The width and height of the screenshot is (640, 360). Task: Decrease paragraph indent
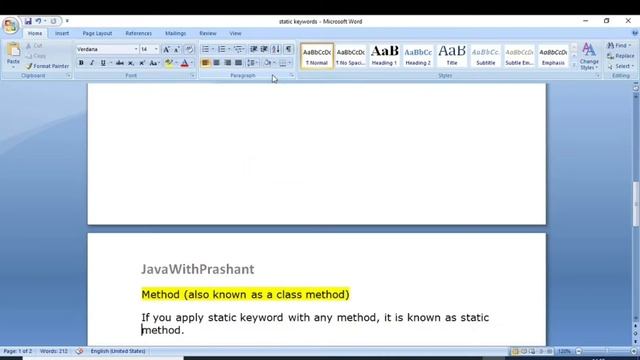coord(253,49)
